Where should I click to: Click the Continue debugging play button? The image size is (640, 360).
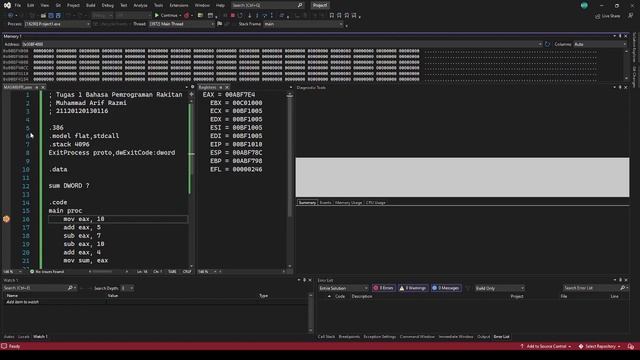[x=156, y=16]
